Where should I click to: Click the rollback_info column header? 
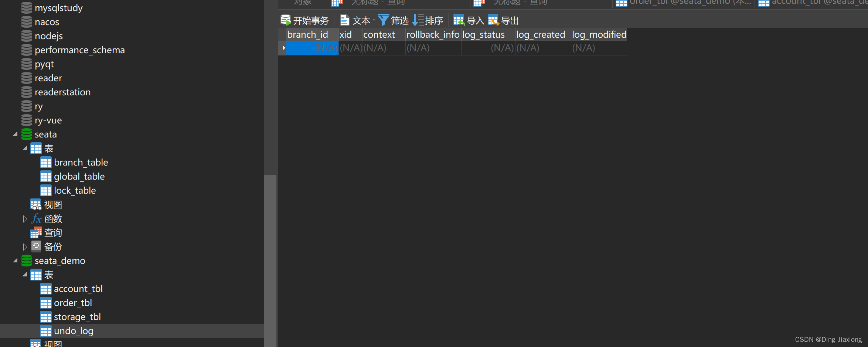coord(433,34)
